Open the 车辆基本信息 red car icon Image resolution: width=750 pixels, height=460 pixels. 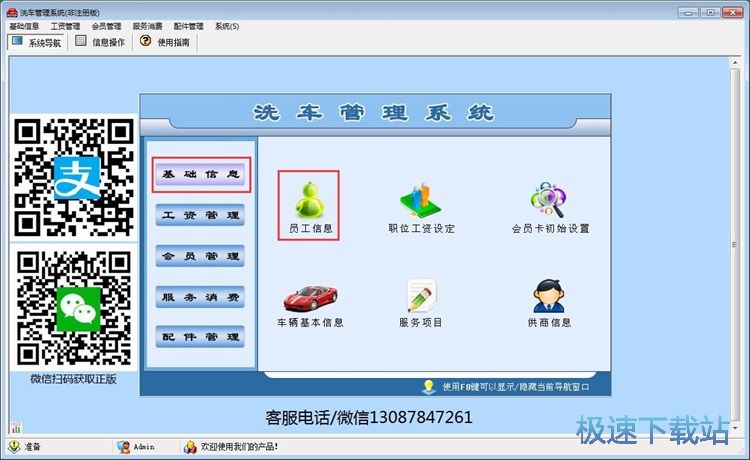pyautogui.click(x=310, y=305)
